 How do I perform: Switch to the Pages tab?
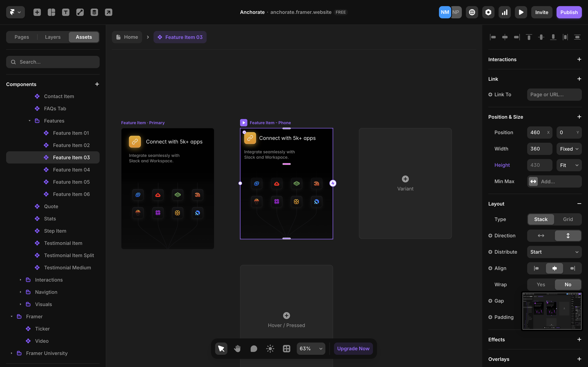[x=22, y=37]
